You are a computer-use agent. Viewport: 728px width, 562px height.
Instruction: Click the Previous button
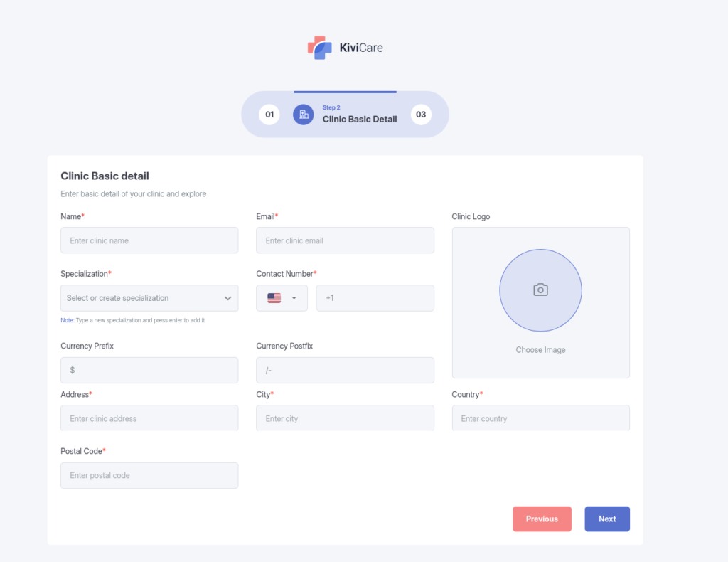click(x=542, y=519)
